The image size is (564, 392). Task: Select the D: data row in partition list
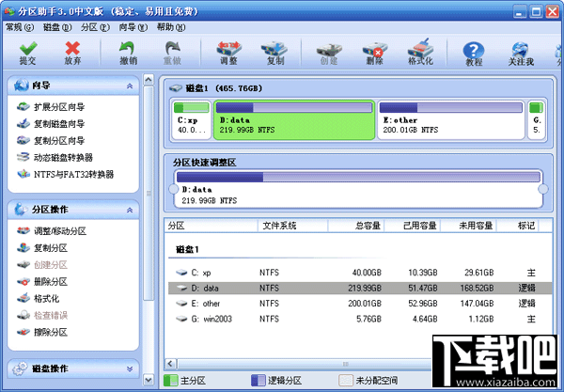(x=360, y=288)
